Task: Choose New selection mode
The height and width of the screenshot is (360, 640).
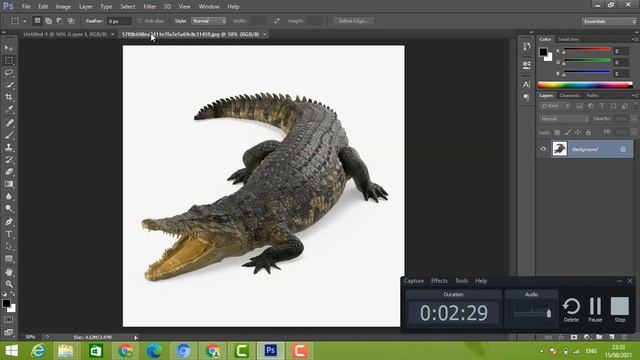Action: [37, 21]
